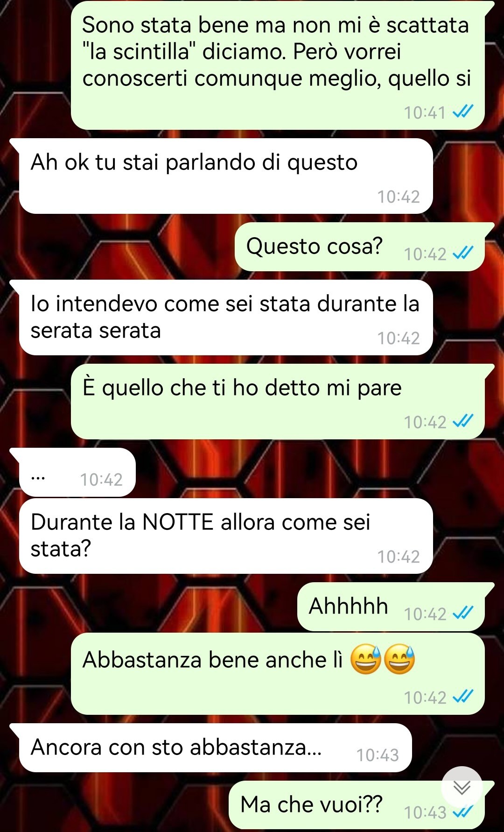The image size is (504, 832).
Task: Click ticks on 'Abbastanza bene anche lì' message
Action: coord(463,696)
